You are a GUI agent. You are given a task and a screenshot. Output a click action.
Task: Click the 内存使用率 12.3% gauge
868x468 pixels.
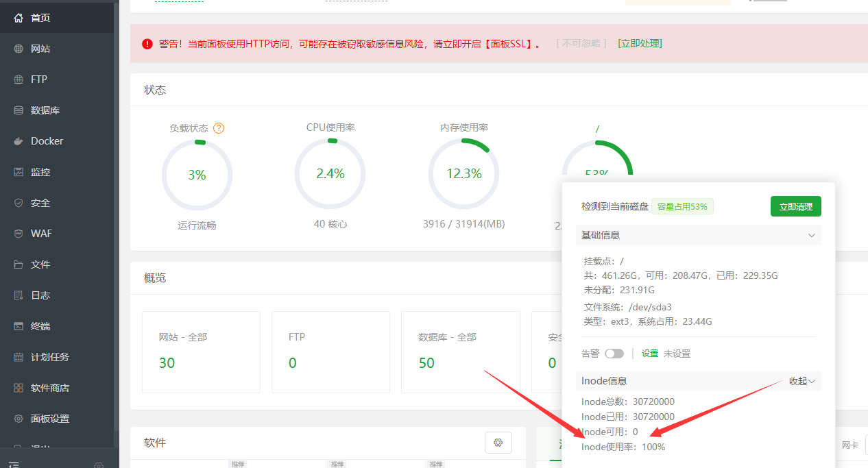(463, 174)
